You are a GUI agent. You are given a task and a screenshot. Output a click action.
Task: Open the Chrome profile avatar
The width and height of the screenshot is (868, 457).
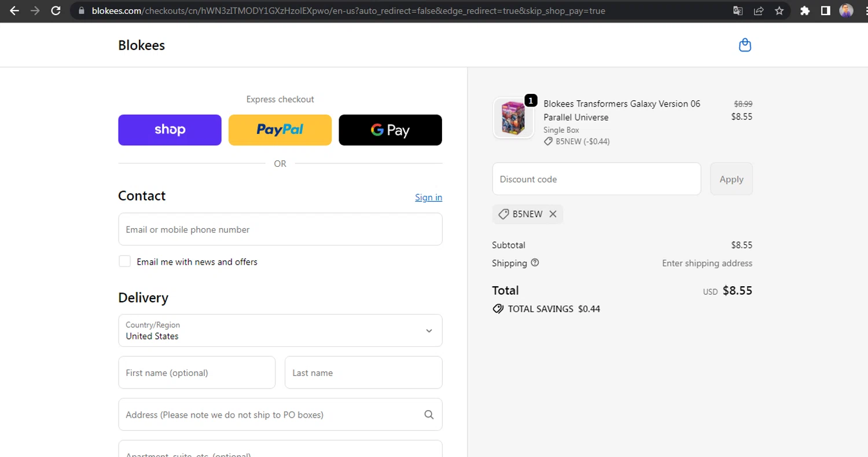846,10
